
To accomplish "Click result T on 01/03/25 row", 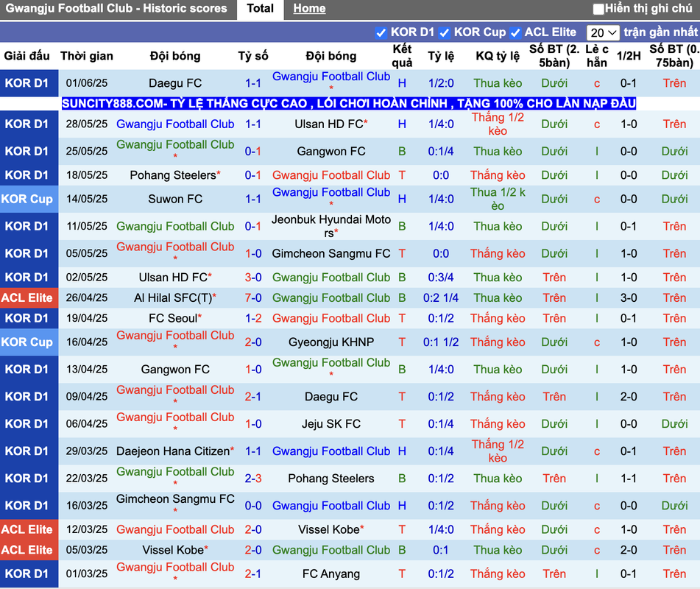I will [402, 574].
